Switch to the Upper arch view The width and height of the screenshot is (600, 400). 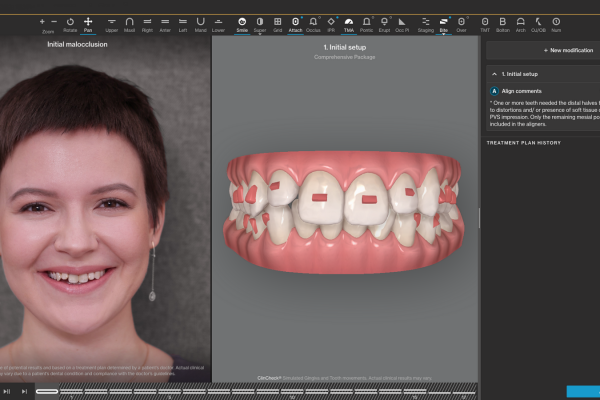[111, 24]
